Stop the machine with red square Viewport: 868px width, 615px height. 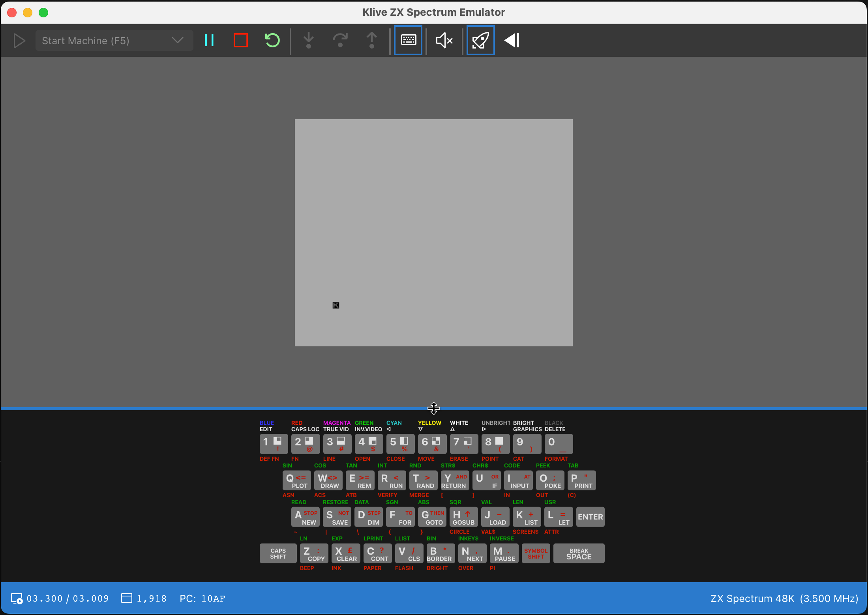point(241,41)
